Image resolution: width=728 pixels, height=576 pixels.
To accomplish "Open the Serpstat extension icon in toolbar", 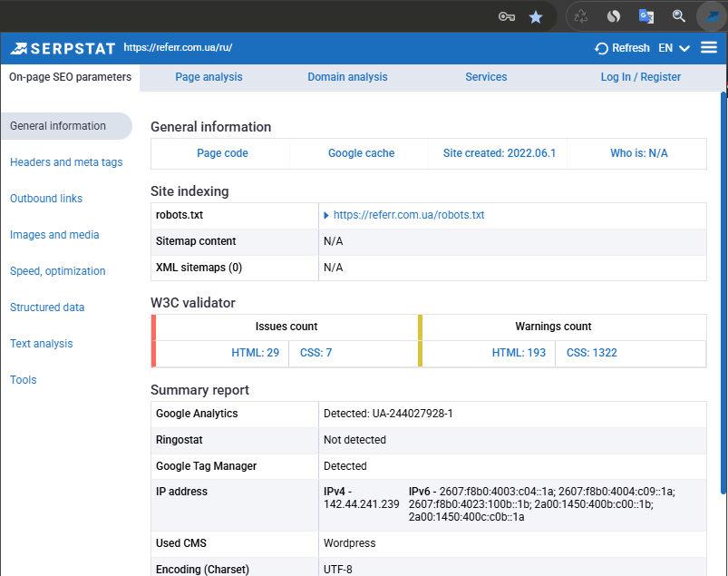I will [x=712, y=16].
